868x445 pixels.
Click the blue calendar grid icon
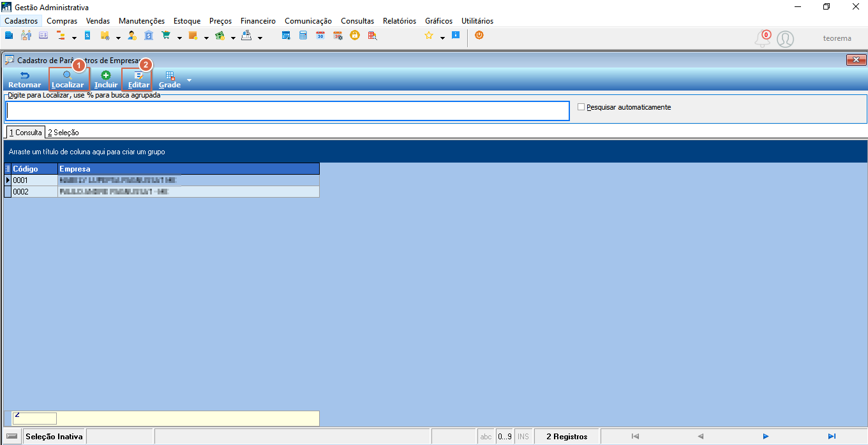pyautogui.click(x=287, y=36)
